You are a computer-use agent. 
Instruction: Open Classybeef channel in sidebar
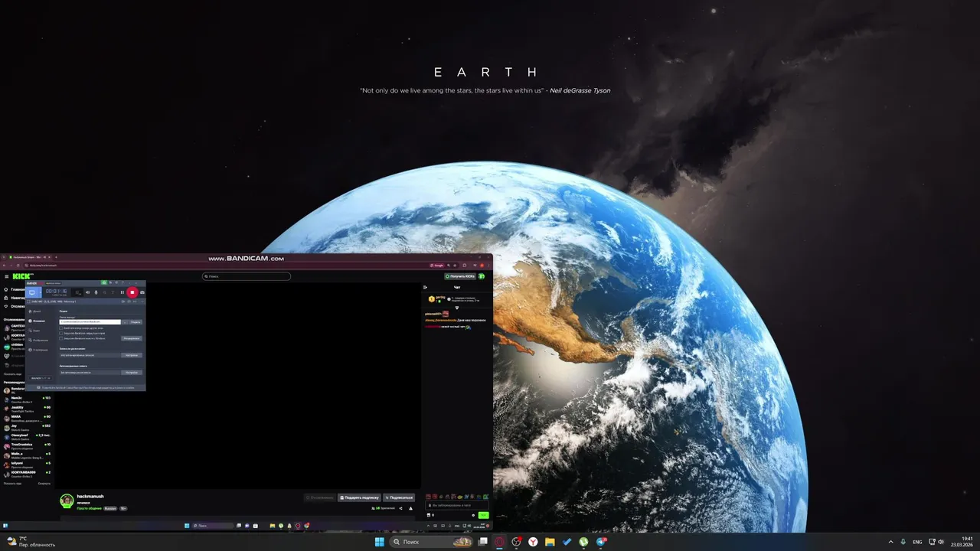pyautogui.click(x=27, y=437)
